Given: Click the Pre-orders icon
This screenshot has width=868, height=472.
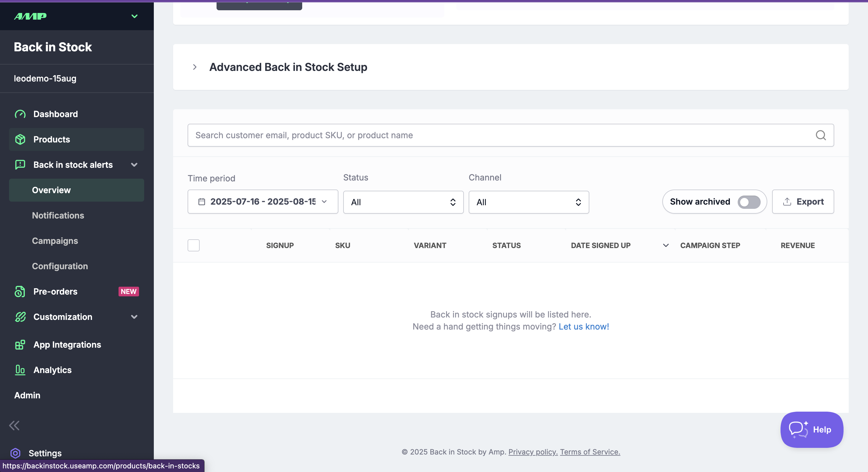Looking at the screenshot, I should point(20,291).
